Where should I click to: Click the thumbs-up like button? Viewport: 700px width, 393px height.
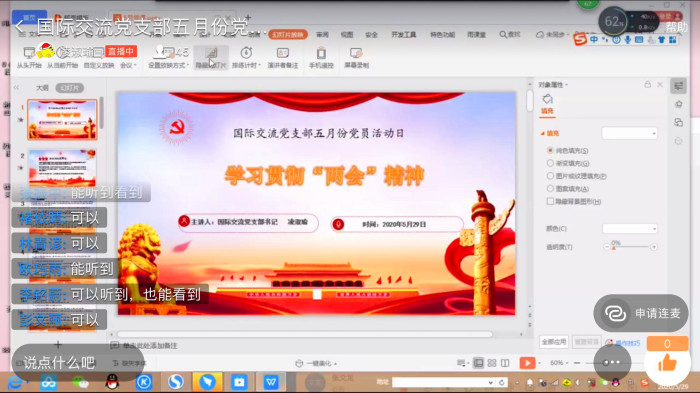tap(667, 363)
